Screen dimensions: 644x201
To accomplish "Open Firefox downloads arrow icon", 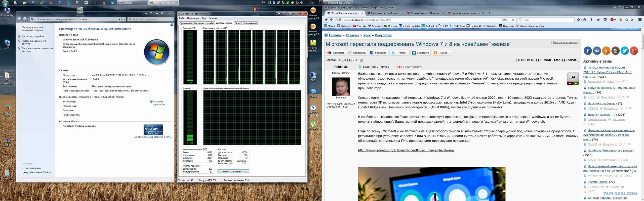I will click(591, 20).
